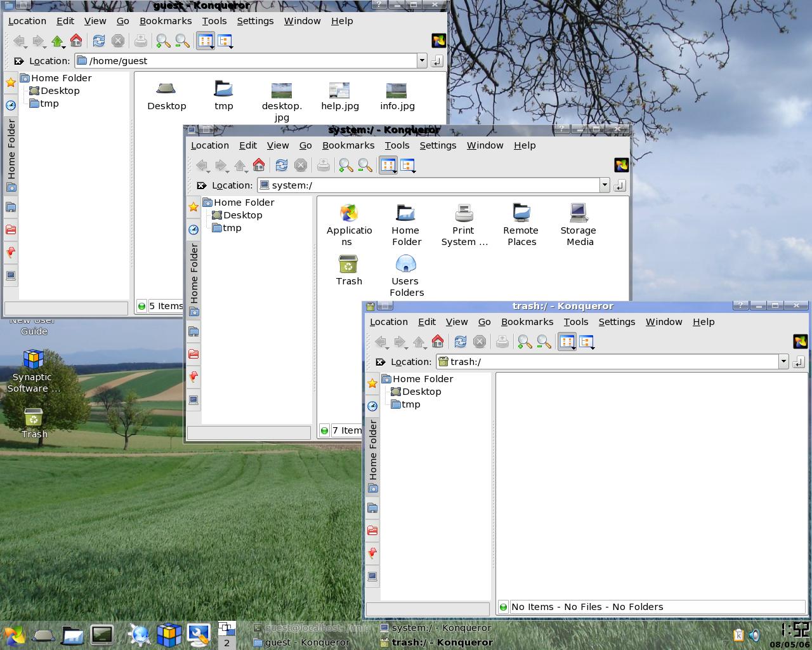Screen dimensions: 812x650
Task: Open Bookmarks star tab in trash:/ sidebar
Action: pyautogui.click(x=372, y=383)
